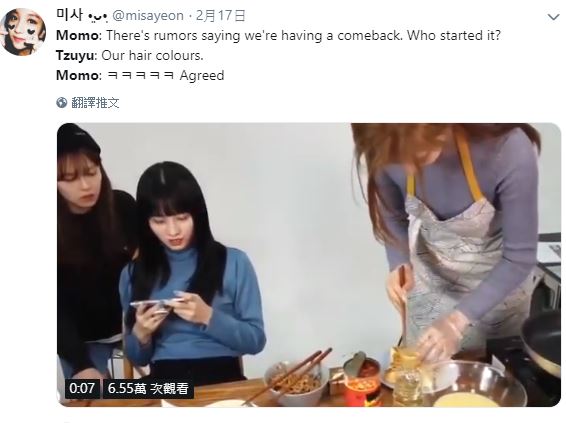Expand the tweet options chevron menu
566x423 pixels.
tap(553, 17)
